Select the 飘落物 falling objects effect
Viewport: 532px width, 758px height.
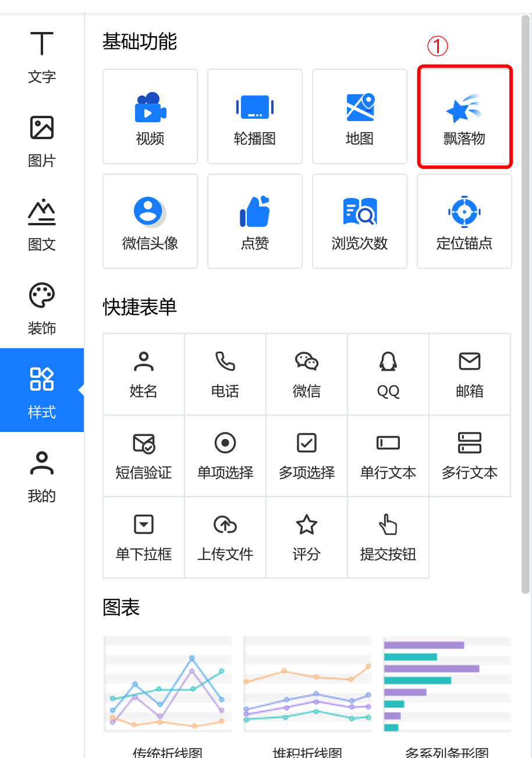464,118
